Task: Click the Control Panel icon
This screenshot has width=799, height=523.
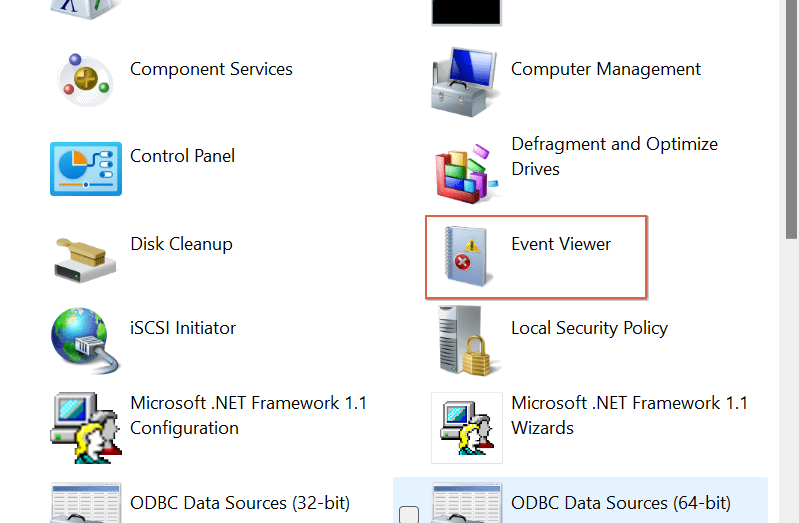Action: 85,168
